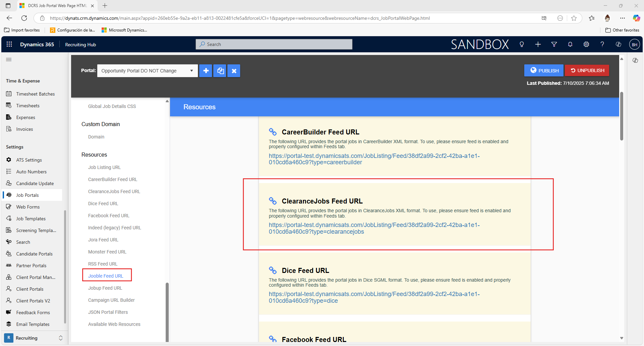Add a new portal with plus button
The width and height of the screenshot is (644, 346).
click(x=206, y=71)
